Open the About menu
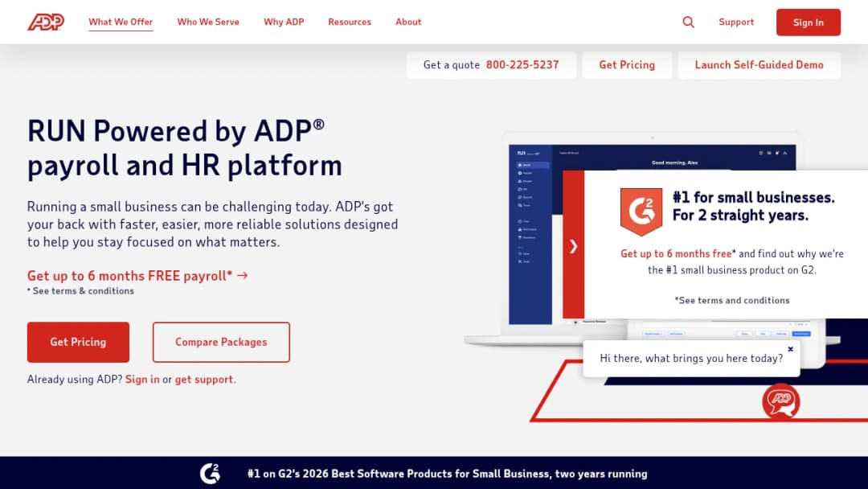This screenshot has width=868, height=489. pyautogui.click(x=408, y=23)
